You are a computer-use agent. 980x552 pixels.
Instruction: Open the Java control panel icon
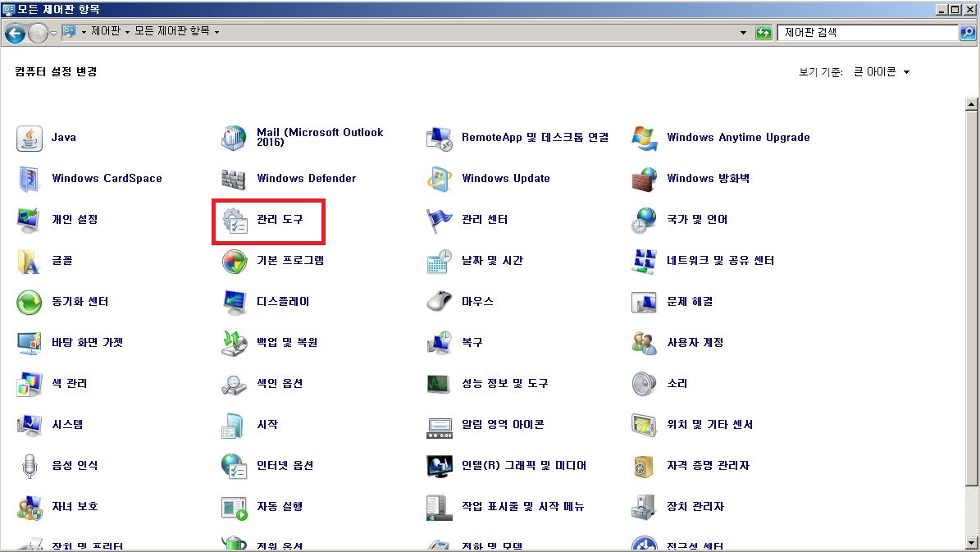[29, 138]
